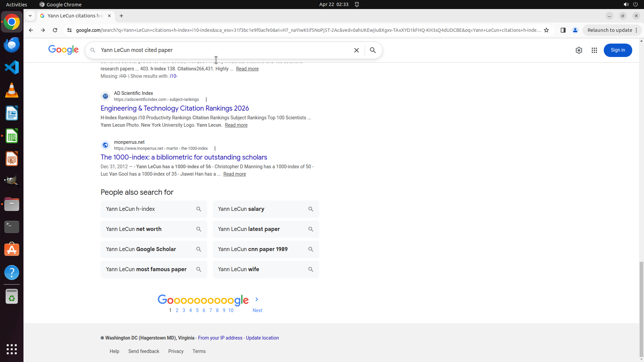Image resolution: width=644 pixels, height=362 pixels.
Task: Open more options for monperrus.net result
Action: [215, 148]
